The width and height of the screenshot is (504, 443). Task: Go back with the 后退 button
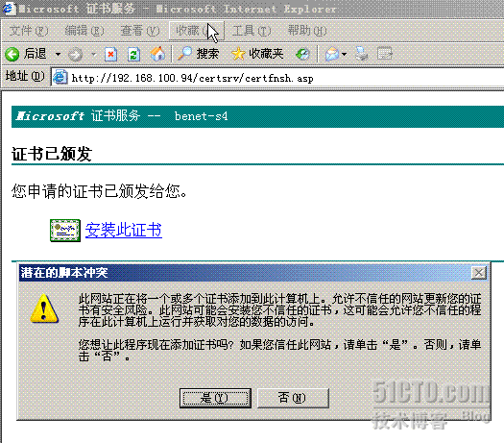click(26, 54)
